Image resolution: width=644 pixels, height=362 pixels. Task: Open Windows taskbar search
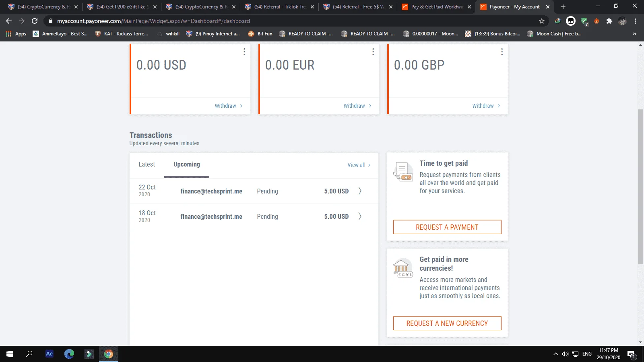tap(29, 354)
